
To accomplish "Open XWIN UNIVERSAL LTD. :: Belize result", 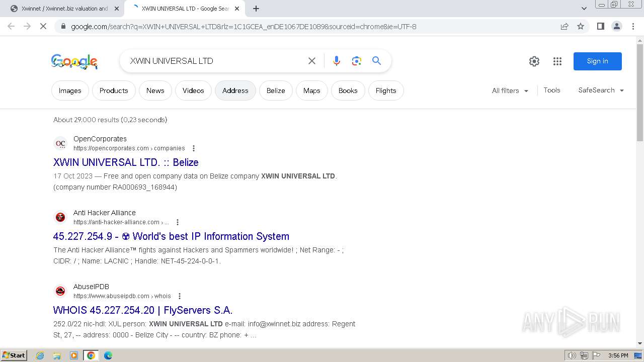I will [126, 162].
